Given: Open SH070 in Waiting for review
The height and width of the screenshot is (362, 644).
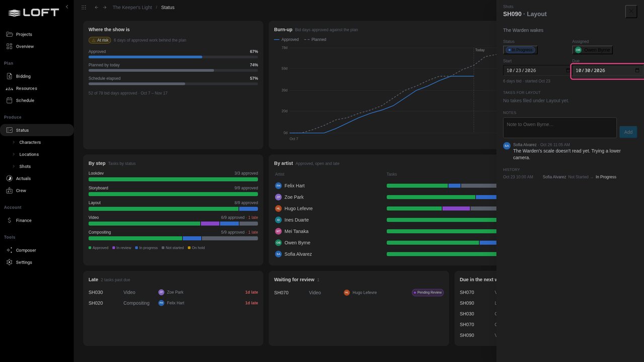Looking at the screenshot, I should coord(359,293).
